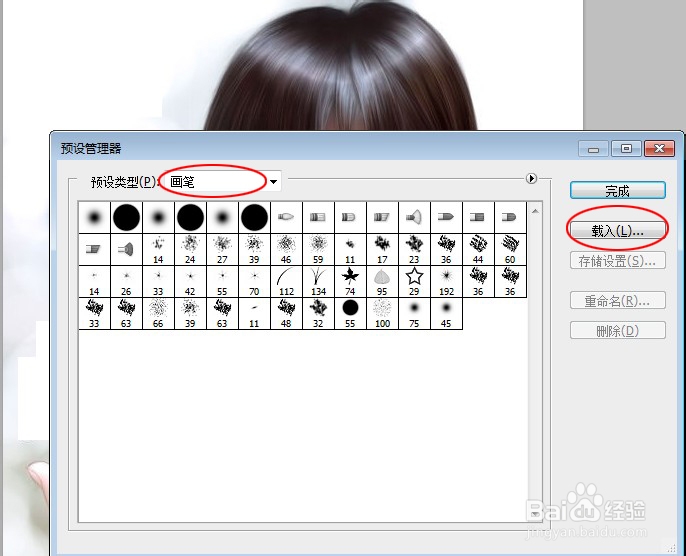Click the 完成 button

[618, 191]
